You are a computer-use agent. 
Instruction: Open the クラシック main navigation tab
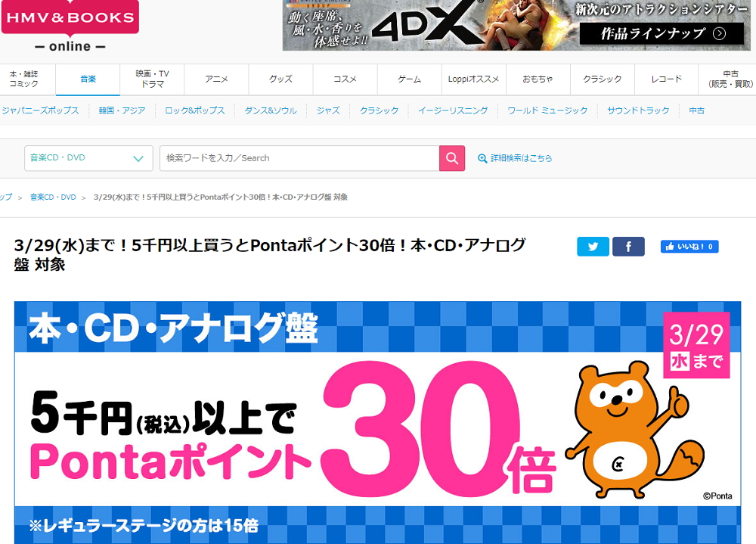(x=603, y=79)
